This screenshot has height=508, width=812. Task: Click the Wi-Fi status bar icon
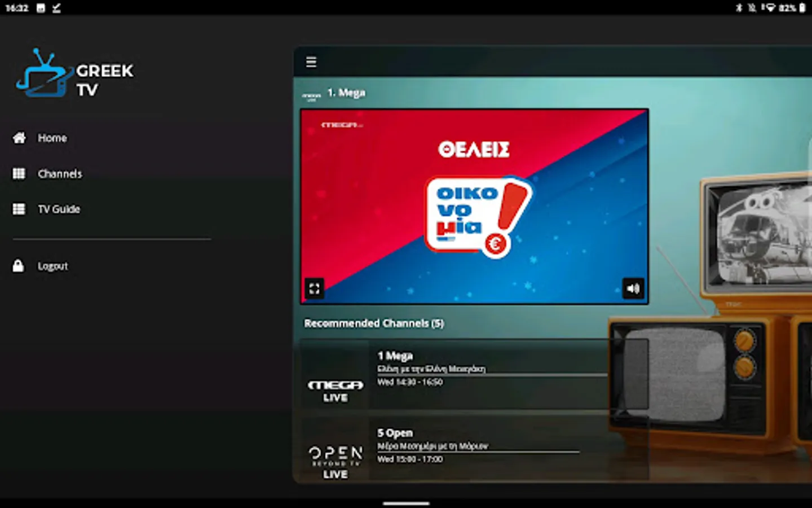pos(770,8)
